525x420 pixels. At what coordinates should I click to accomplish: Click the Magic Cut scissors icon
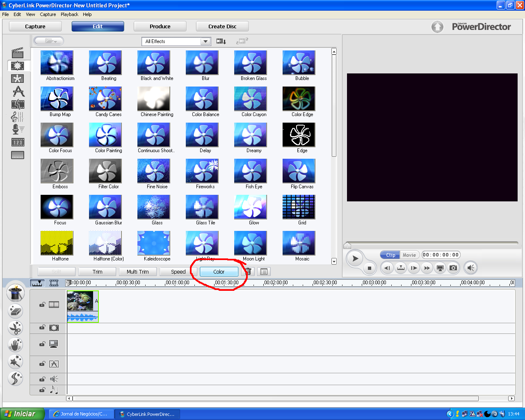pos(15,328)
